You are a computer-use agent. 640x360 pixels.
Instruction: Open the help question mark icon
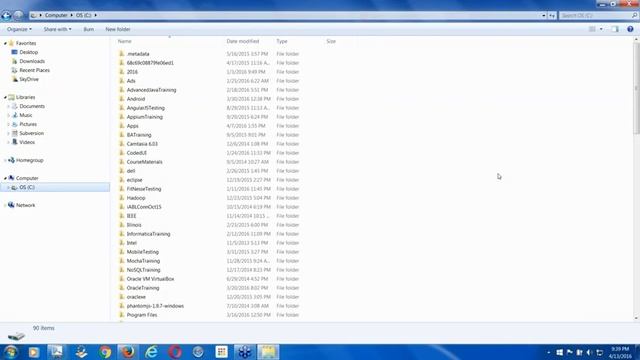pyautogui.click(x=630, y=29)
